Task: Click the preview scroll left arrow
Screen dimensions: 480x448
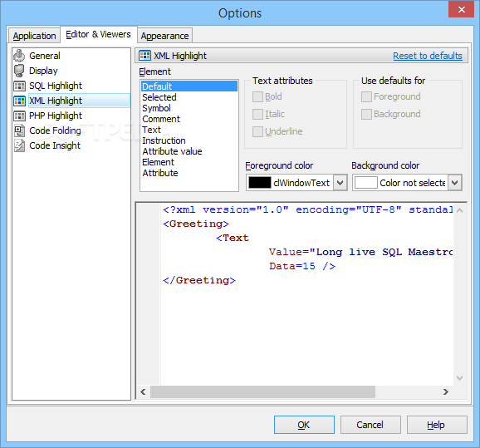Action: (143, 392)
